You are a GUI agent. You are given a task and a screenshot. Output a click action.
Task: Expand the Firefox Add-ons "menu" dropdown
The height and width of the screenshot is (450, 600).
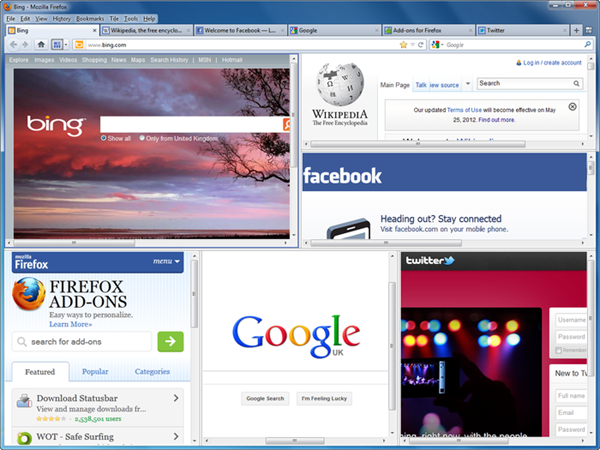[x=165, y=262]
